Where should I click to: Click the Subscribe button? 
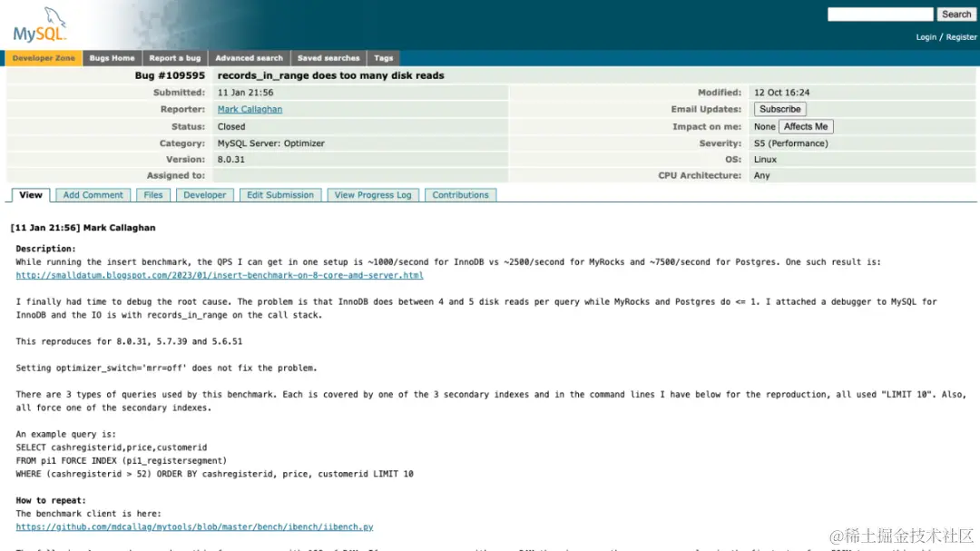(779, 110)
